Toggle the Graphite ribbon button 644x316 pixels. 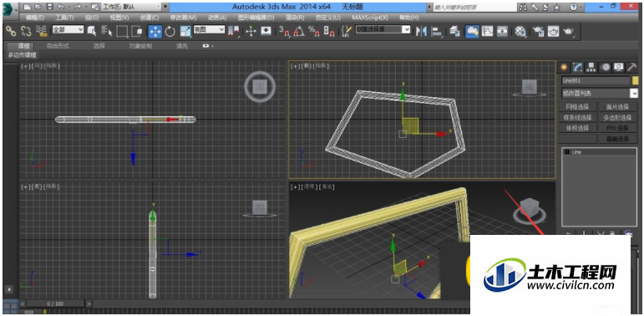tap(472, 31)
